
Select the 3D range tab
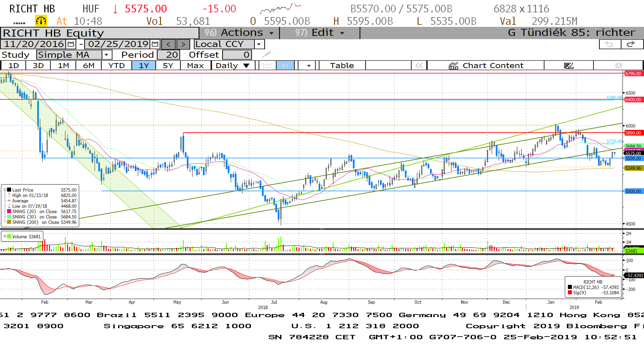coord(38,65)
